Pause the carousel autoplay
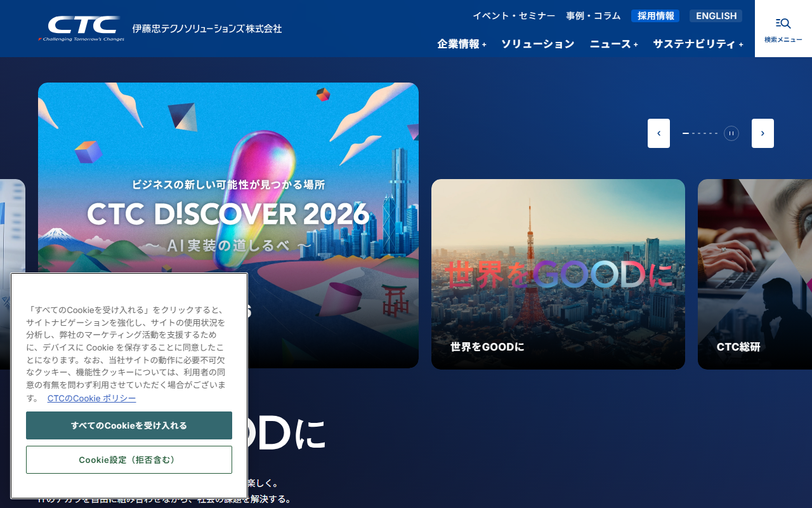 point(731,133)
